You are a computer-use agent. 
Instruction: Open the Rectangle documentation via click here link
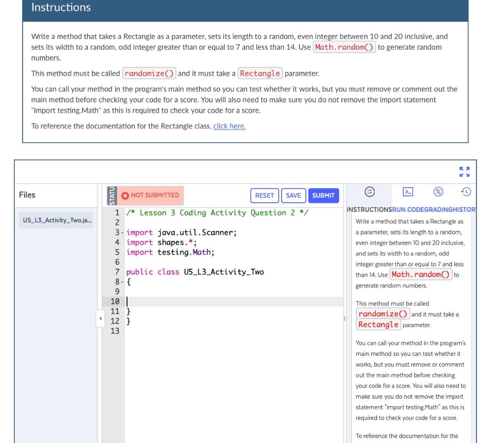click(x=229, y=126)
